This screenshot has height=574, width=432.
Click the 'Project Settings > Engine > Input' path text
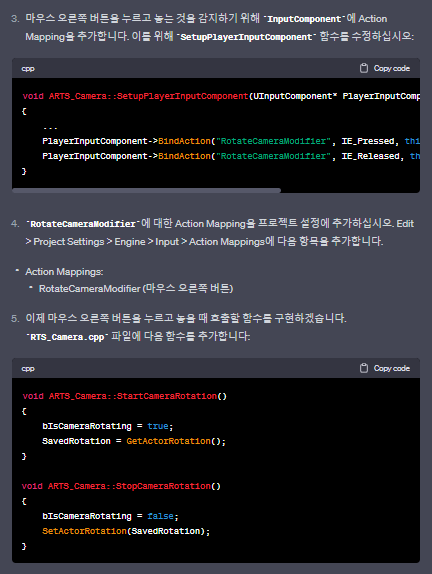point(106,242)
